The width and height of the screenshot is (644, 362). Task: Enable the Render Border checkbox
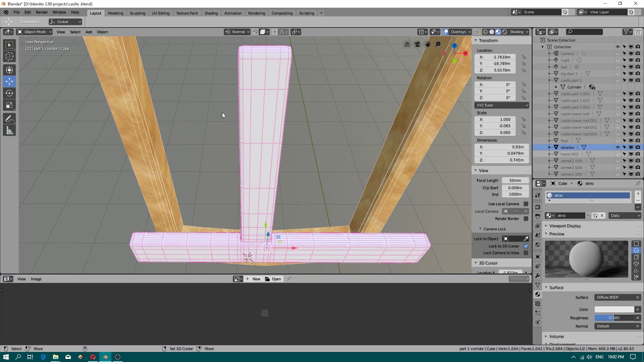pyautogui.click(x=526, y=219)
